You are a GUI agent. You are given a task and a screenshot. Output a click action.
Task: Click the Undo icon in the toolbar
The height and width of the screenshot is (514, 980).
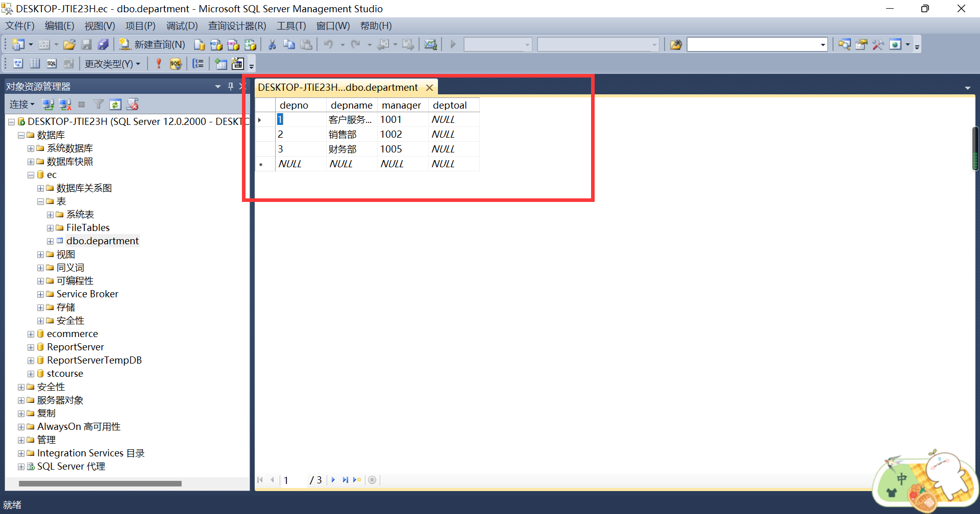pyautogui.click(x=329, y=44)
